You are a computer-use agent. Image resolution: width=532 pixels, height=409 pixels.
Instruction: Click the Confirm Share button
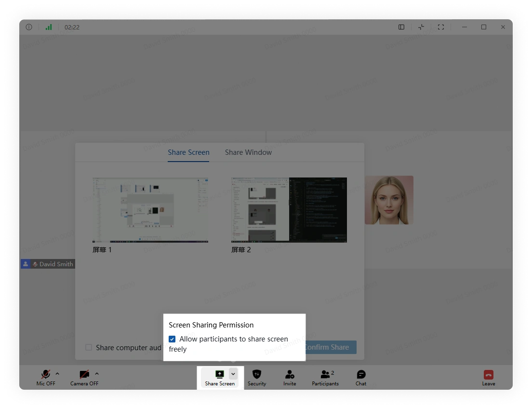click(331, 347)
